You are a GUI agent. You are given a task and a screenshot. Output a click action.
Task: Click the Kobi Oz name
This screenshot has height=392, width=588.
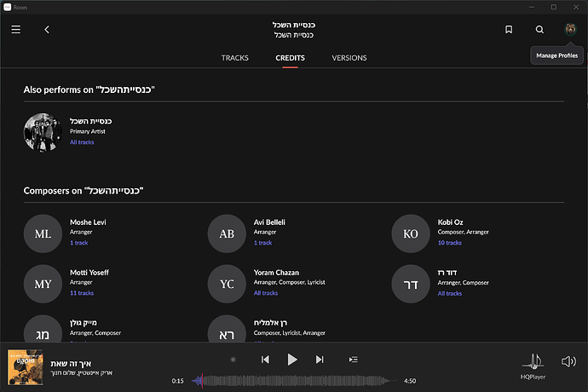(451, 222)
